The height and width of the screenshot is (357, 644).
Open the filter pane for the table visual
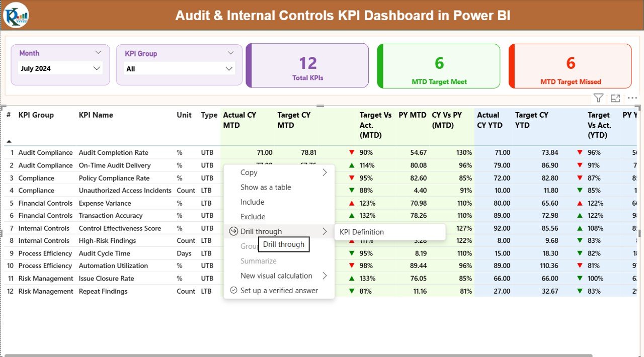598,98
